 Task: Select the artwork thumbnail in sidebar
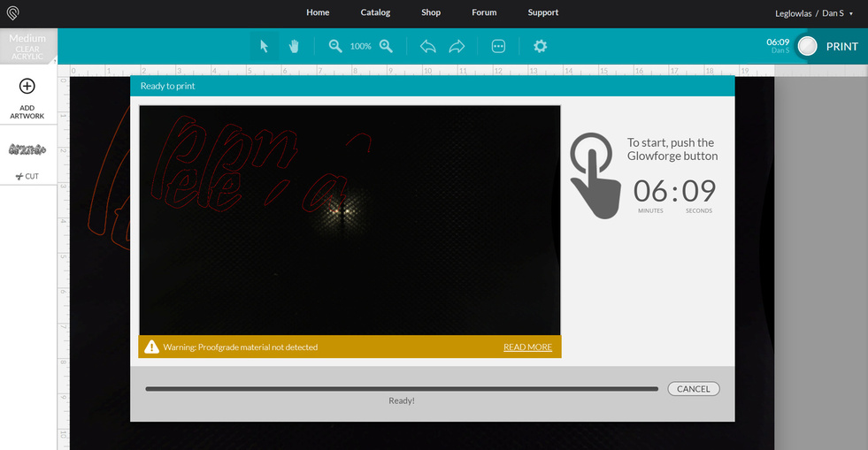[27, 149]
